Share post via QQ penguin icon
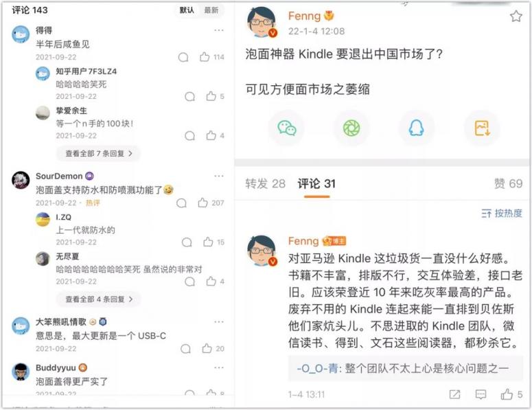Image resolution: width=532 pixels, height=410 pixels. coord(416,128)
